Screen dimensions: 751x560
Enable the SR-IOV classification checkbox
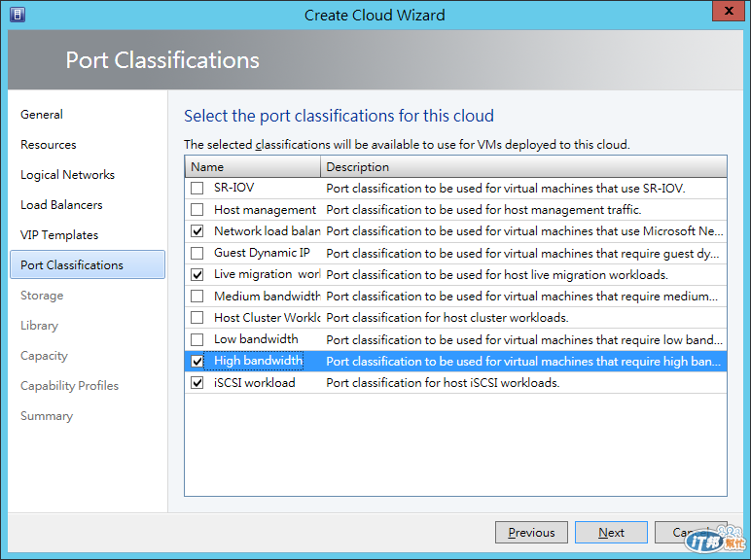(x=197, y=188)
